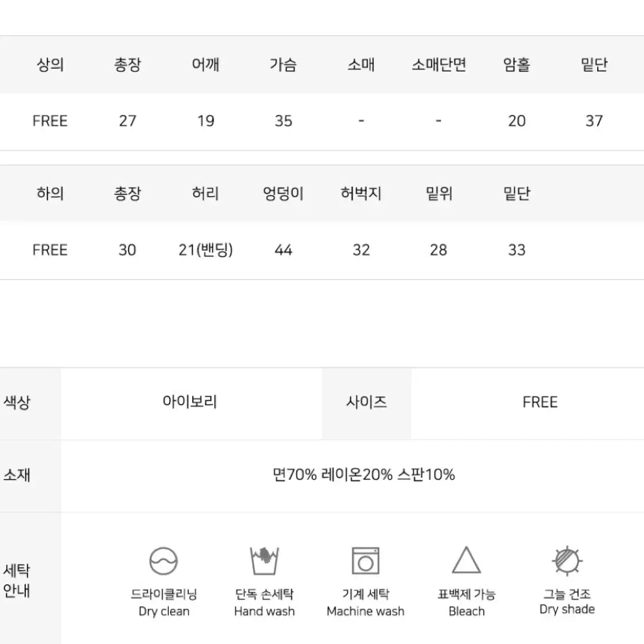Click the Bleach triangle icon
644x644 pixels.
tap(466, 560)
